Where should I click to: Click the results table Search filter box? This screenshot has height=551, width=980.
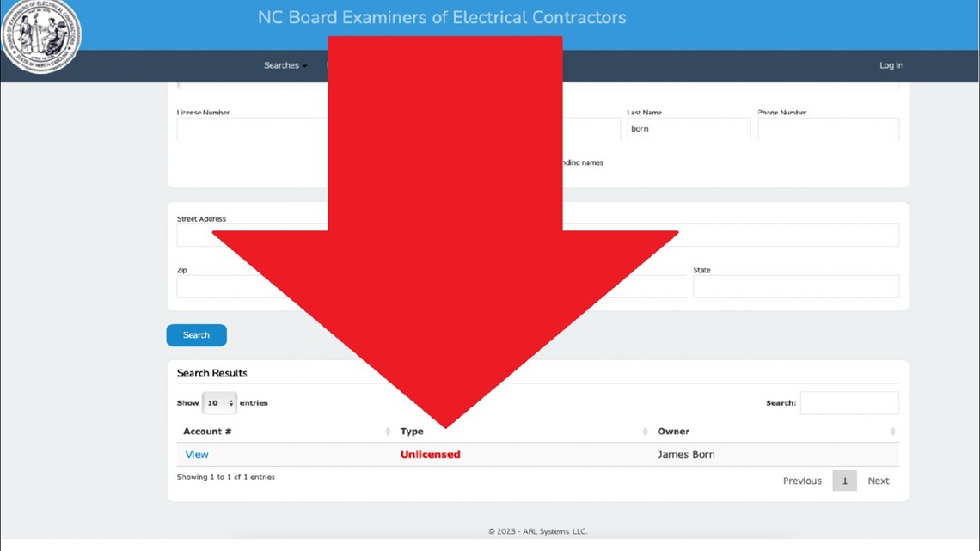pyautogui.click(x=849, y=403)
